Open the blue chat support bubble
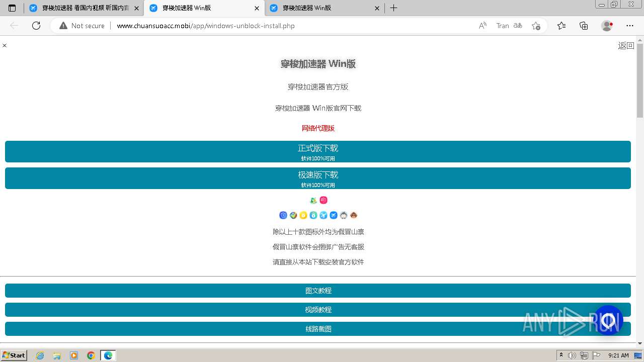This screenshot has width=644, height=362. [x=608, y=320]
